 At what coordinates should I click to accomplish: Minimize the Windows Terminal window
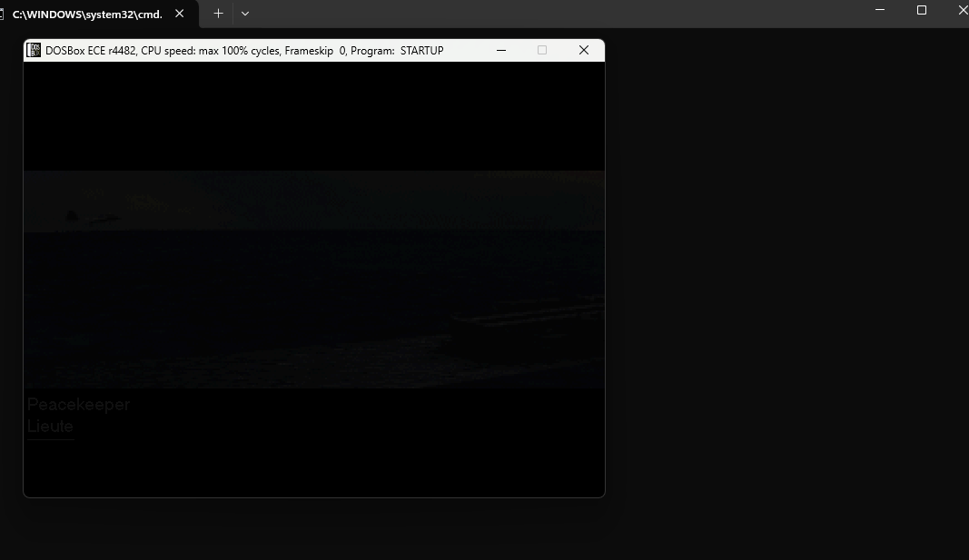pyautogui.click(x=880, y=10)
